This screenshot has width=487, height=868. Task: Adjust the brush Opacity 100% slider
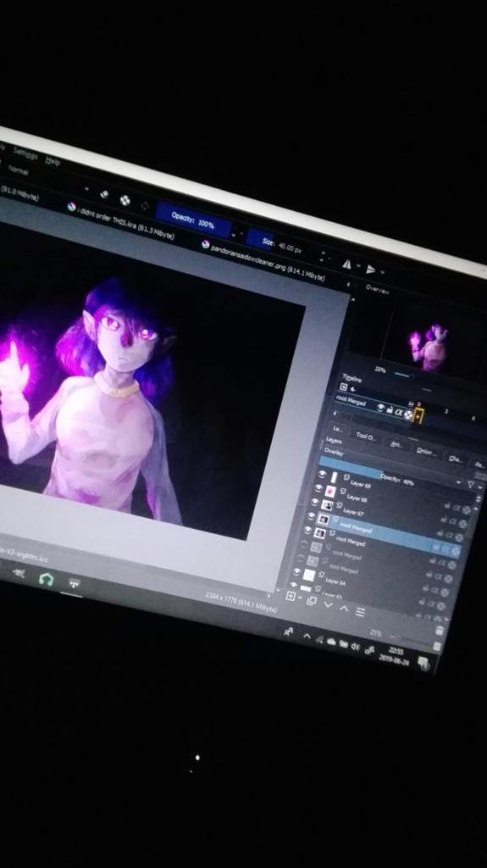tap(193, 220)
